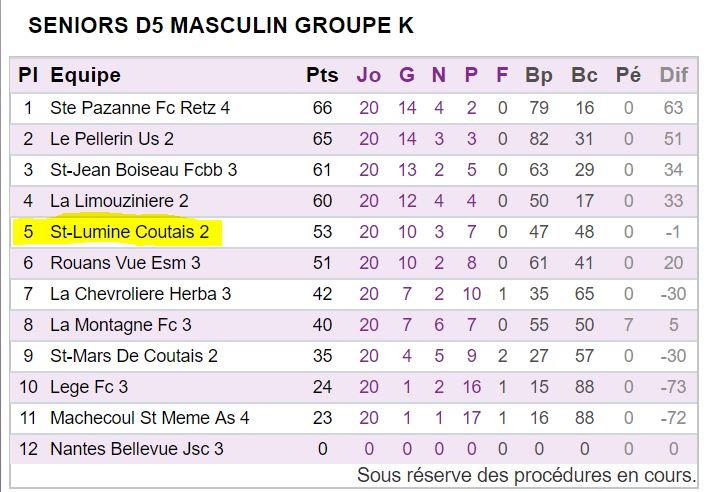The image size is (711, 492).
Task: Open St-Mars De Coutais 2 team
Action: click(x=134, y=356)
